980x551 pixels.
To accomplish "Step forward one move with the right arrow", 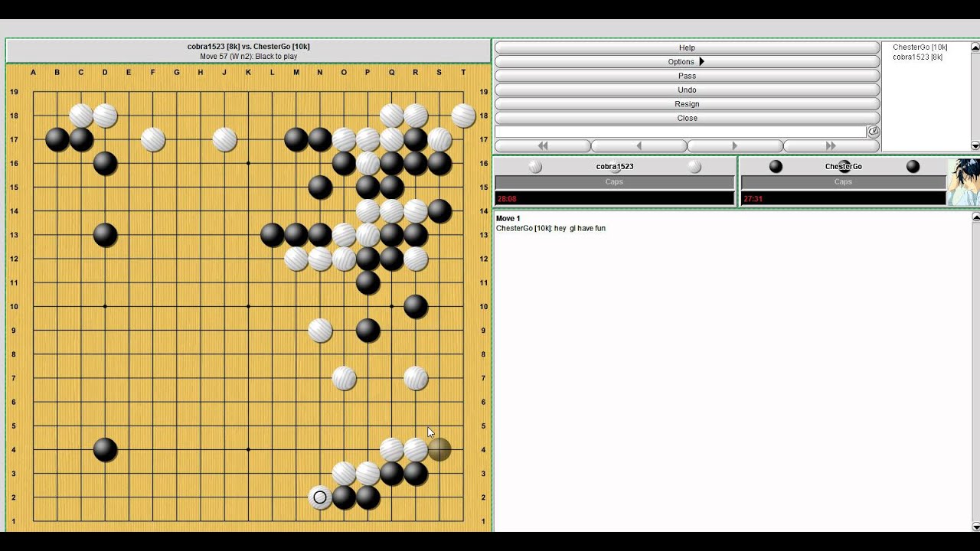I will point(735,145).
